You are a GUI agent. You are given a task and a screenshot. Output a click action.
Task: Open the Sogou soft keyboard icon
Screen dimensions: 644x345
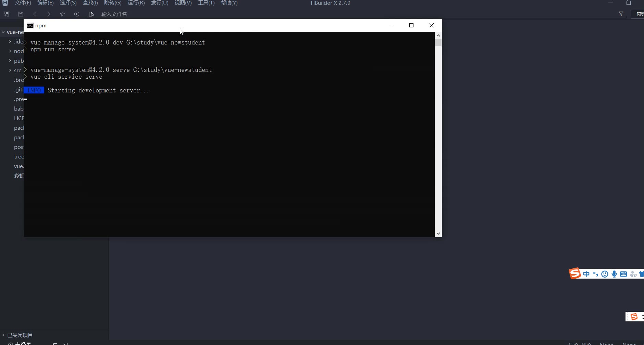[623, 274]
